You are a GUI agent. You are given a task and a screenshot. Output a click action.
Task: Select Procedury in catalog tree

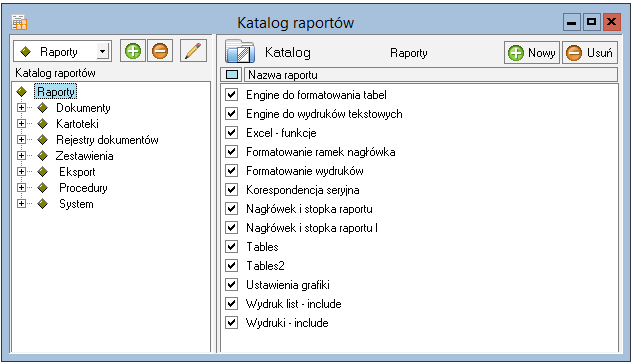[83, 188]
